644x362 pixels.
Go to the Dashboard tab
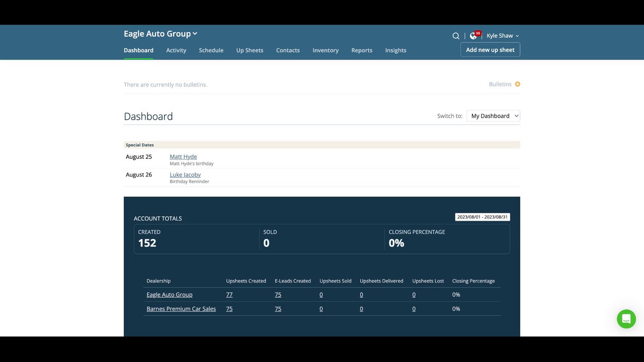(x=138, y=50)
